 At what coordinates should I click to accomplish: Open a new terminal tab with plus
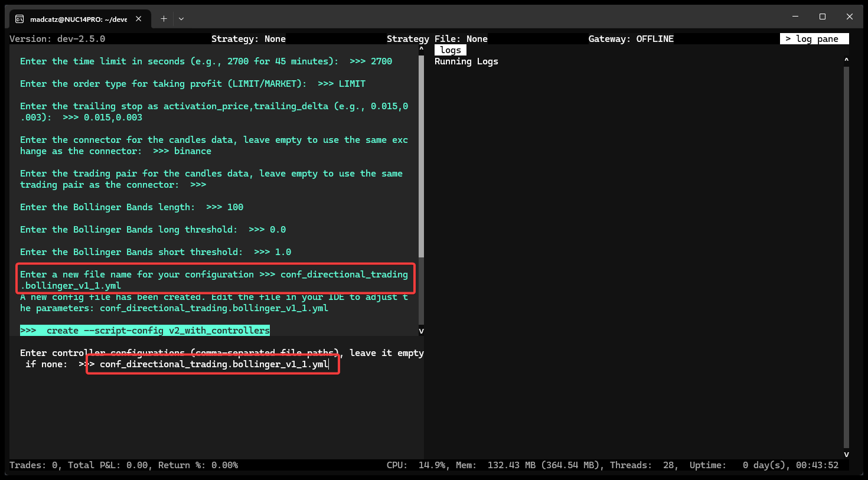coord(164,19)
